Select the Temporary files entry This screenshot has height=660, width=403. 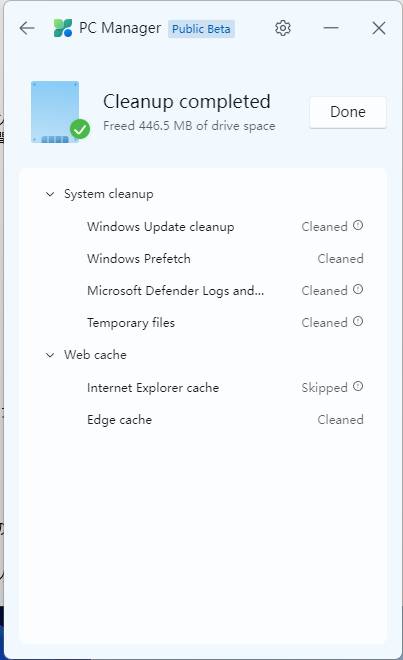pyautogui.click(x=203, y=323)
